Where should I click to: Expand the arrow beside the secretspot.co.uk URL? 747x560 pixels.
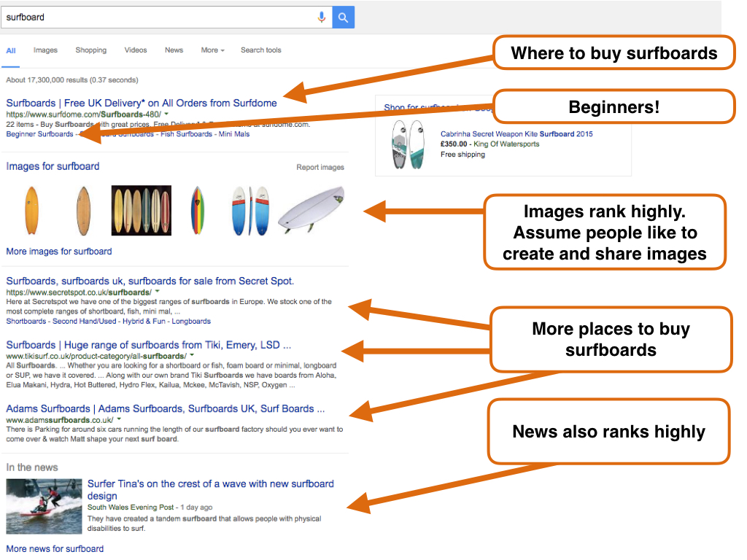(158, 292)
